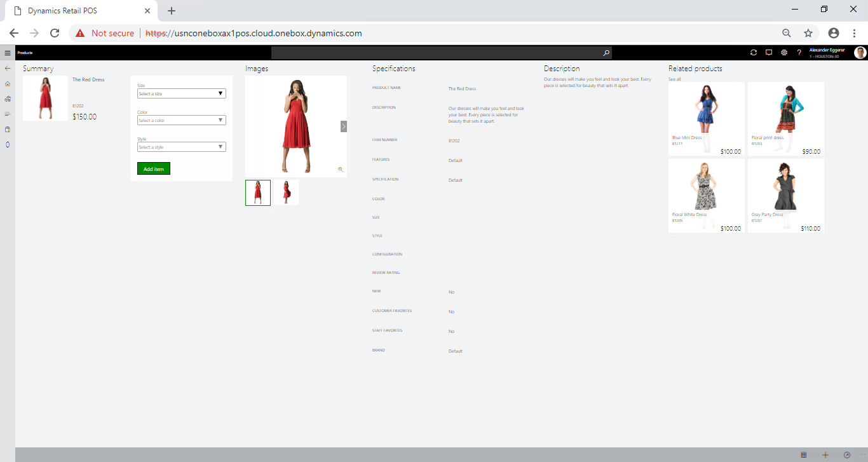
Task: Open the See all related products link
Action: click(x=674, y=79)
